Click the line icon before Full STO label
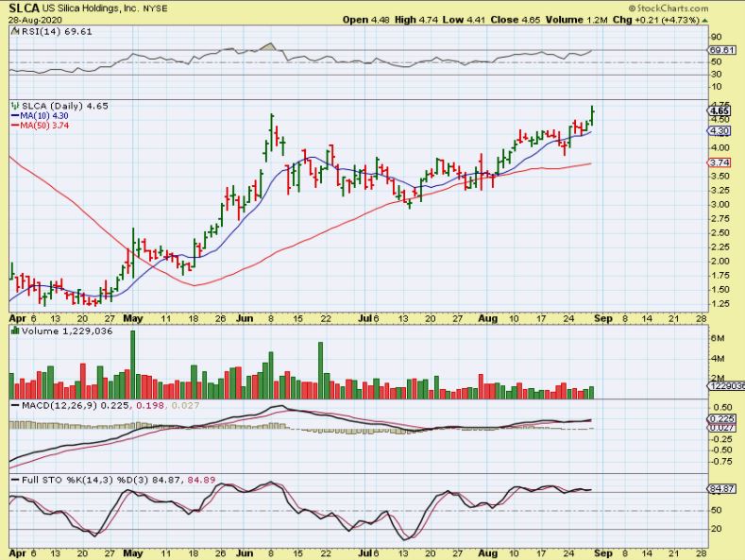This screenshot has height=560, width=745. (15, 480)
